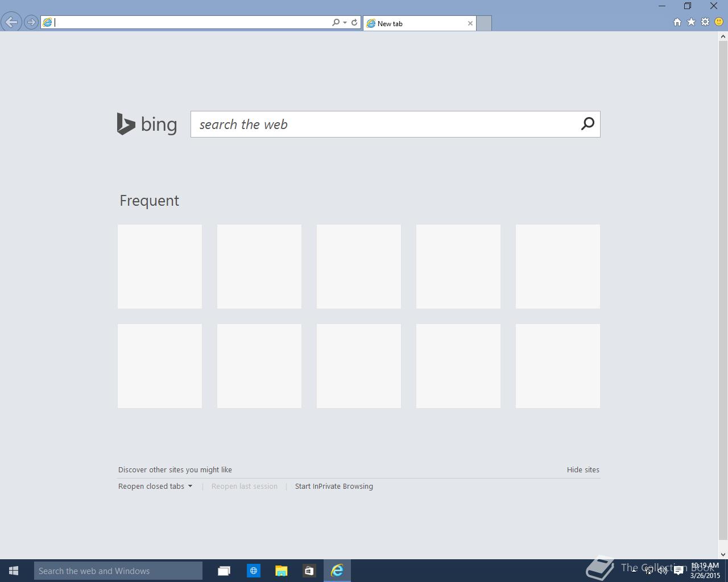728x582 pixels.
Task: Submit Bing search with magnifier button
Action: (x=588, y=124)
